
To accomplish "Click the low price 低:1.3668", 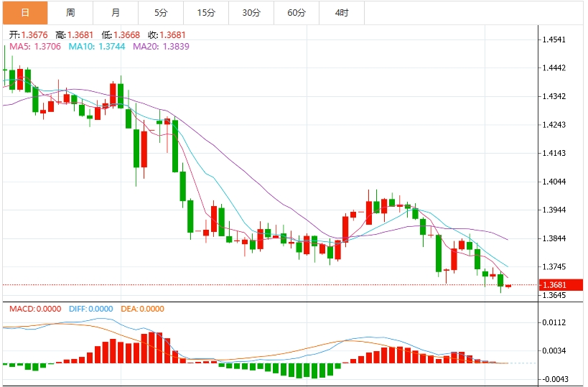I will [121, 35].
